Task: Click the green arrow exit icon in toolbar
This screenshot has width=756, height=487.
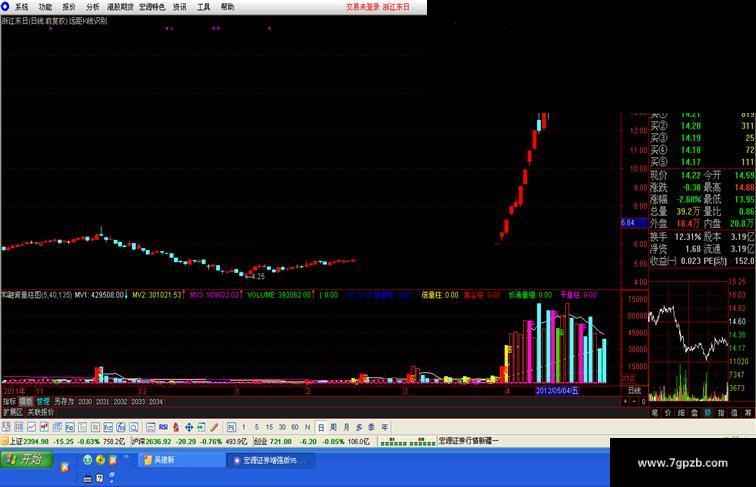Action: (201, 427)
